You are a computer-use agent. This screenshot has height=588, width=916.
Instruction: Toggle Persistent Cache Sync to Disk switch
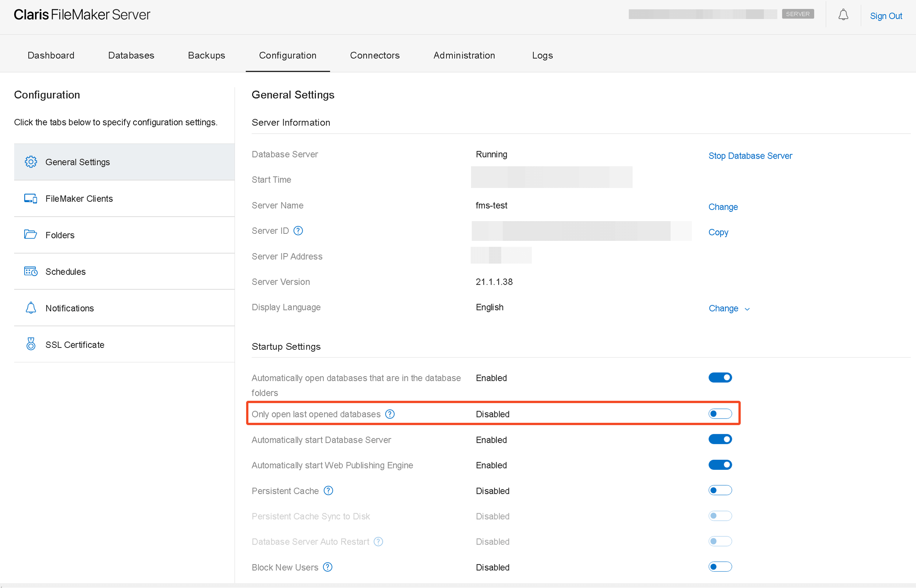tap(720, 517)
